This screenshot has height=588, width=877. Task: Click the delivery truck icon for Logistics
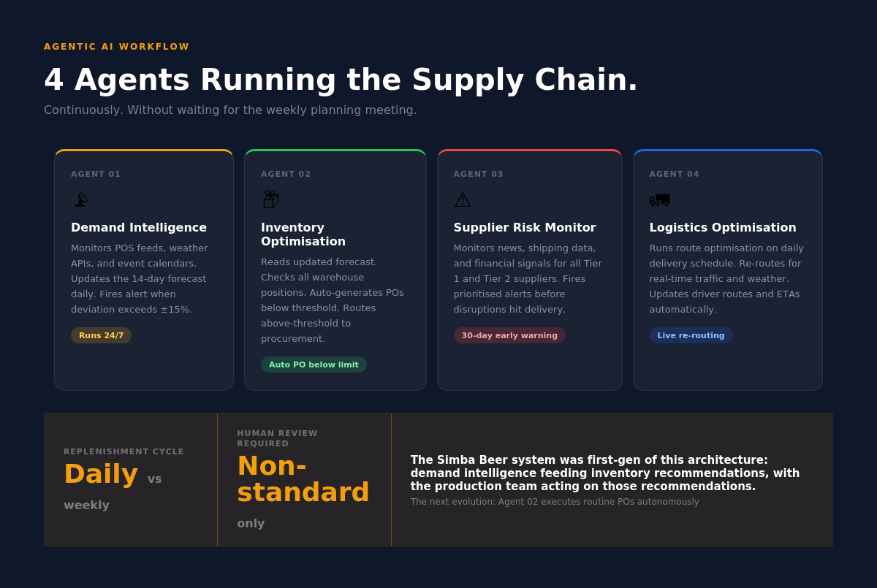pos(659,199)
